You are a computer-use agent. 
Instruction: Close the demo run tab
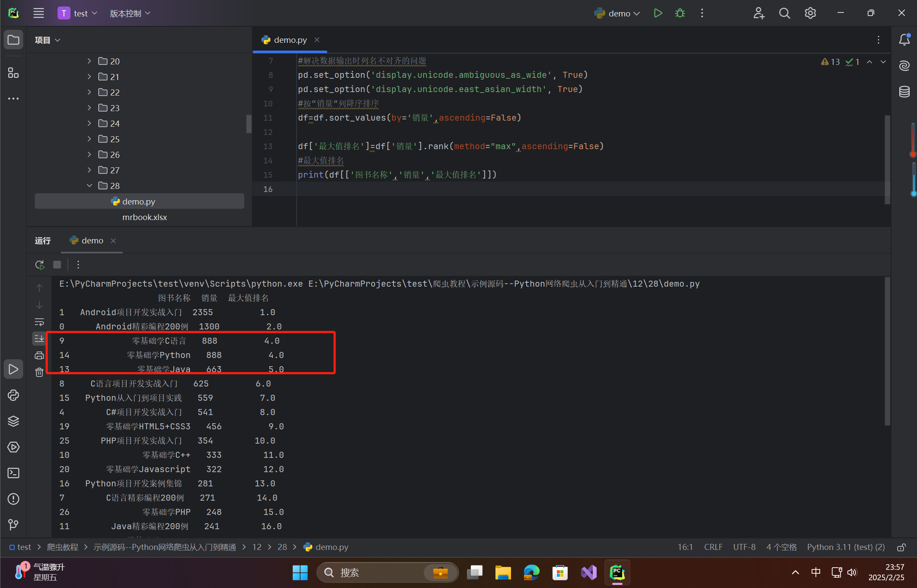(113, 240)
